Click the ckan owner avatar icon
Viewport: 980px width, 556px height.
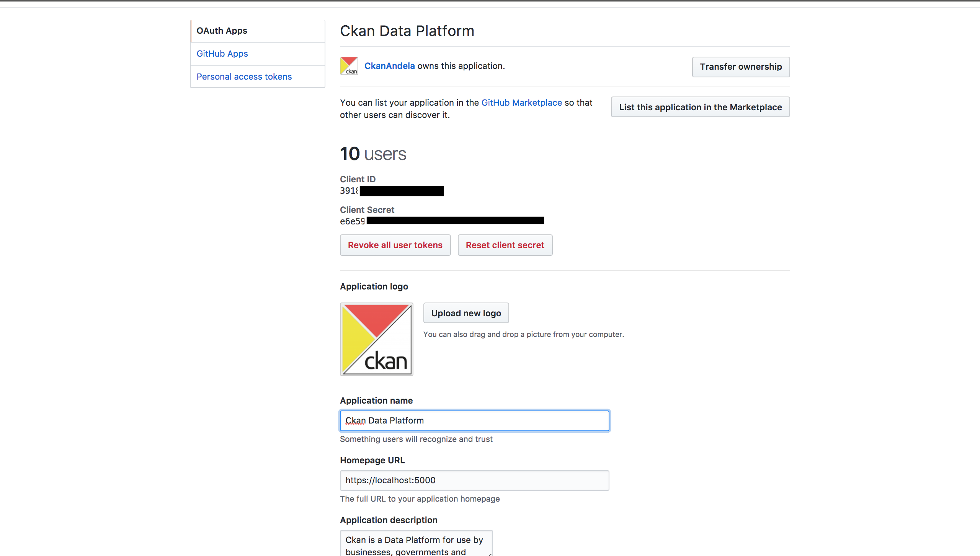tap(349, 65)
